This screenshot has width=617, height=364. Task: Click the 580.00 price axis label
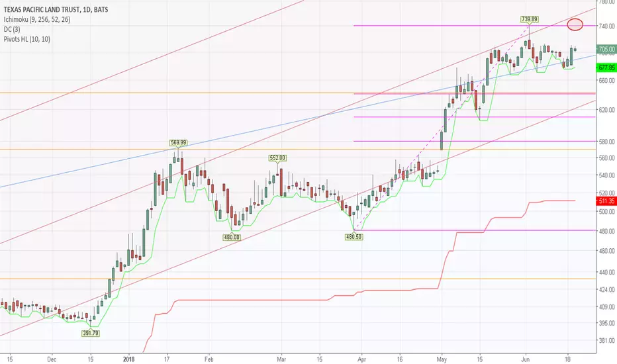tap(606, 141)
